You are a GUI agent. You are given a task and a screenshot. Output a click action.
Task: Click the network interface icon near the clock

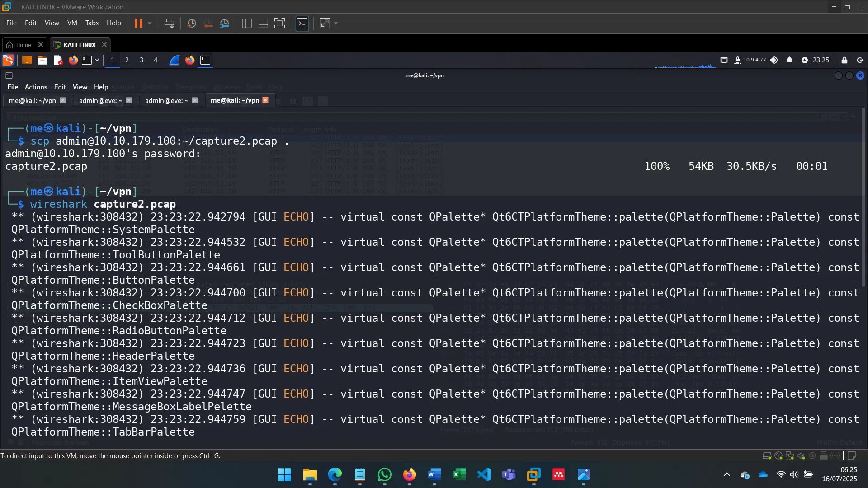(724, 60)
